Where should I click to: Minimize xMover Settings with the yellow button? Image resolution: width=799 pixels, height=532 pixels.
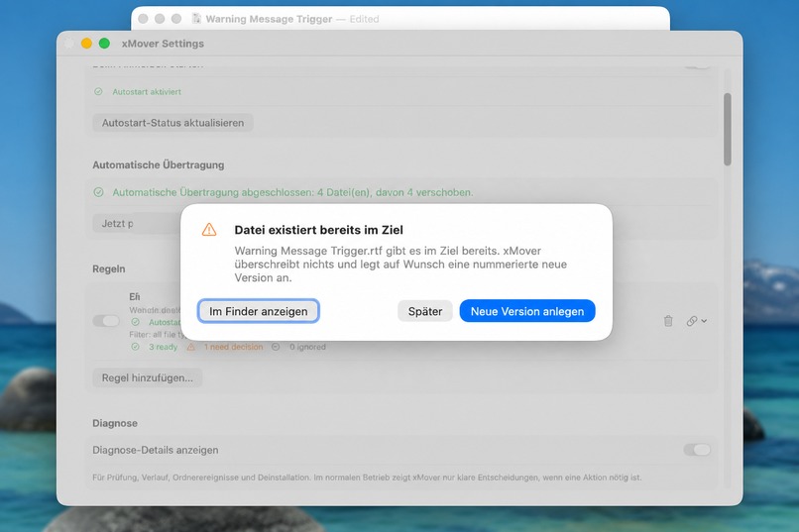(x=86, y=44)
